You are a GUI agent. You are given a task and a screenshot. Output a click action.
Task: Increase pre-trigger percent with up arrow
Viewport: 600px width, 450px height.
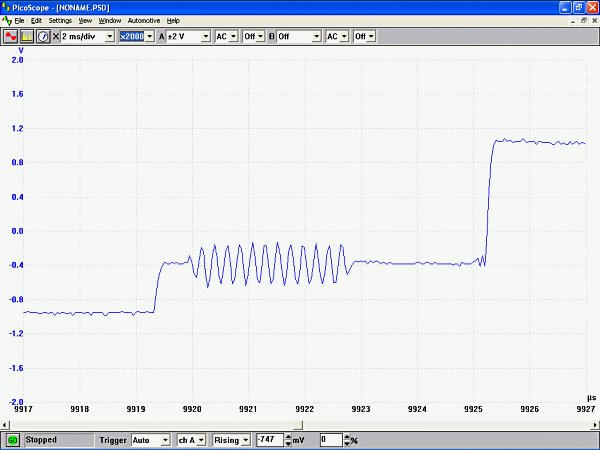347,437
